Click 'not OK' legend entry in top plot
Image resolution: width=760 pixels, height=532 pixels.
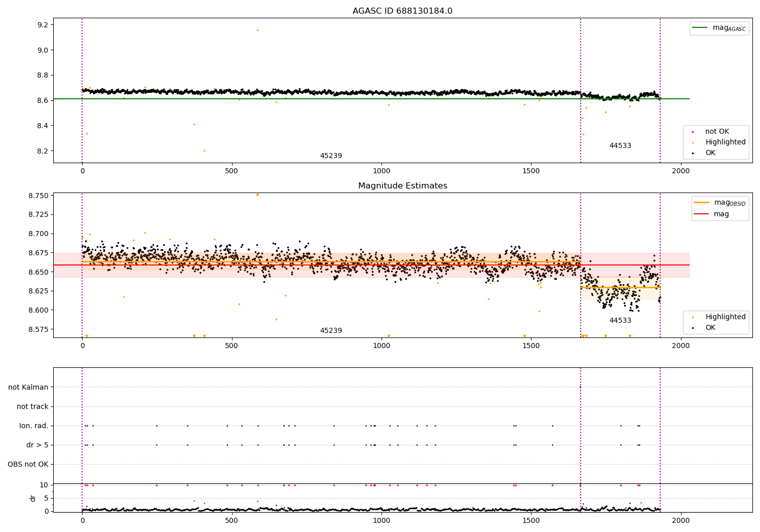click(x=717, y=132)
